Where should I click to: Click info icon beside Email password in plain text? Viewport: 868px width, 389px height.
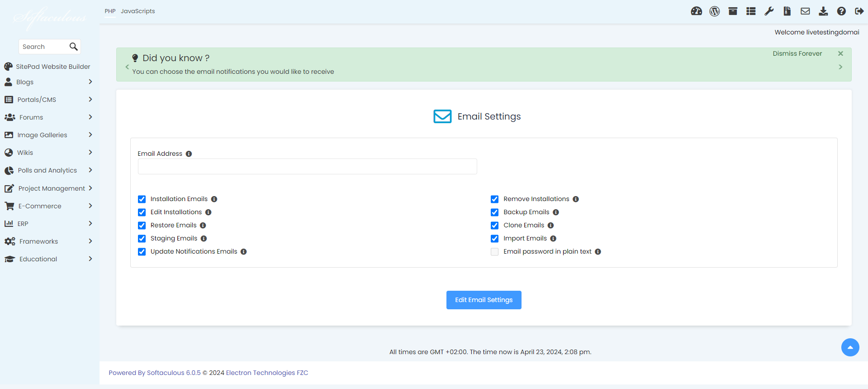point(598,252)
